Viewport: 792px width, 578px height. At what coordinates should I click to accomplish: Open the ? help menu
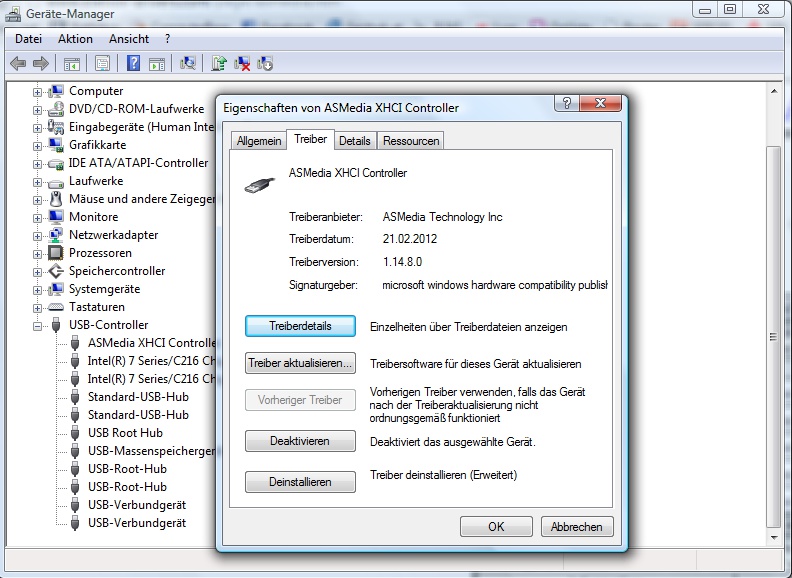[x=167, y=39]
